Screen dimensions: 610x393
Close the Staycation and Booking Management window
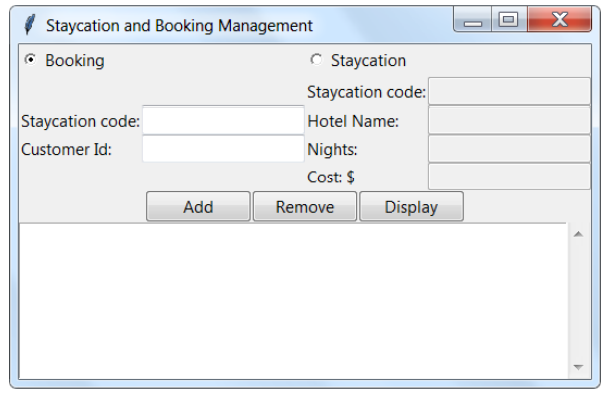pyautogui.click(x=560, y=19)
